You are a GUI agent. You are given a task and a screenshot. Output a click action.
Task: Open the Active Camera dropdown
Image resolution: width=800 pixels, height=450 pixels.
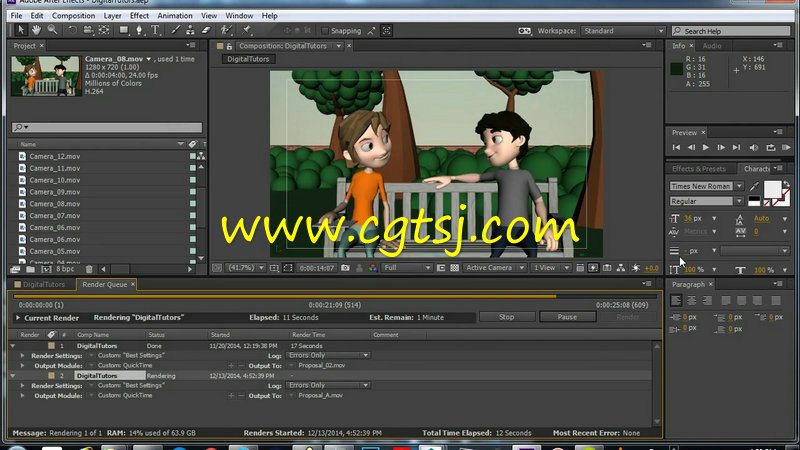[494, 268]
